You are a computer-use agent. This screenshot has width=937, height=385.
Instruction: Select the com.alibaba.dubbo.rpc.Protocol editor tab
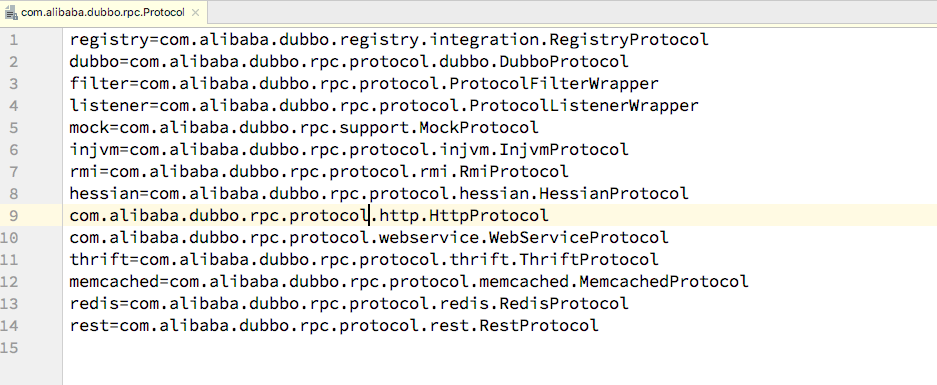[105, 12]
